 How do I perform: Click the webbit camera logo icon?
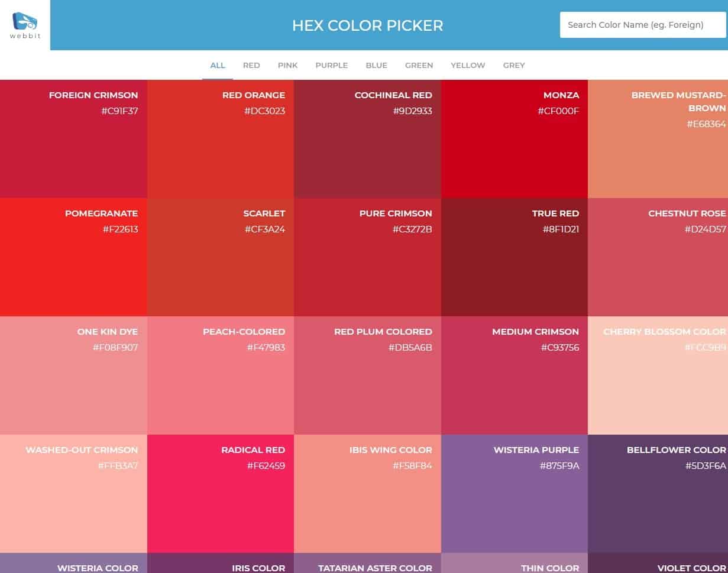point(24,21)
